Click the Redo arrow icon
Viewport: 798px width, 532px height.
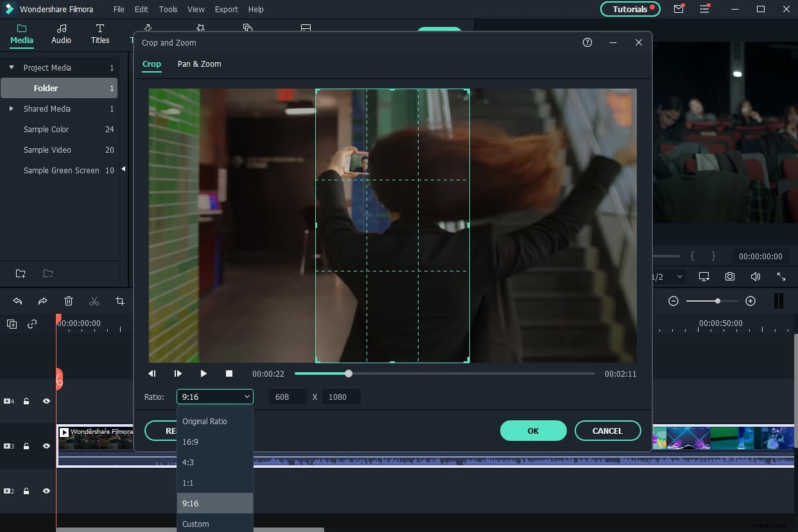42,300
